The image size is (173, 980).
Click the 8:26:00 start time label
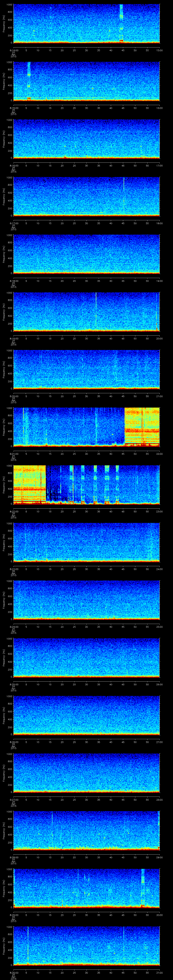[x=14, y=742]
